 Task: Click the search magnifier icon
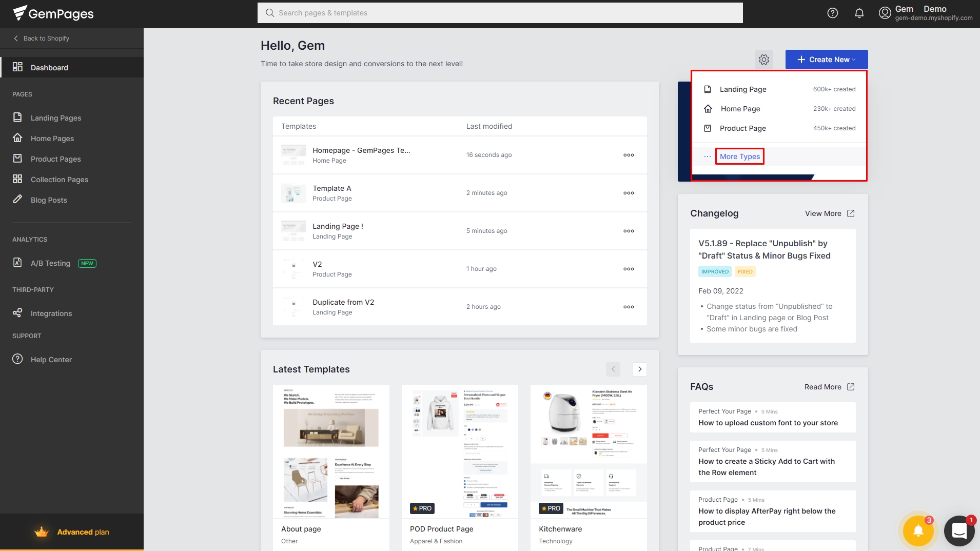pos(270,13)
